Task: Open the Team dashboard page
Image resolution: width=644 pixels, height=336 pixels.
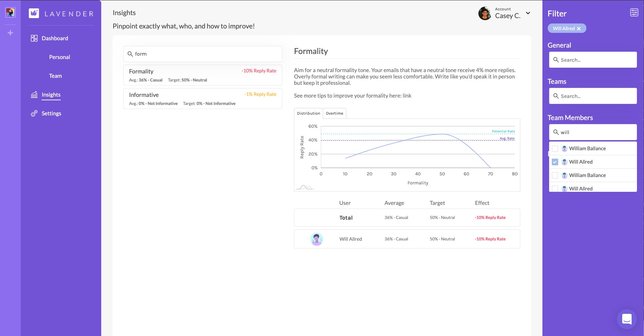Action: coord(55,76)
